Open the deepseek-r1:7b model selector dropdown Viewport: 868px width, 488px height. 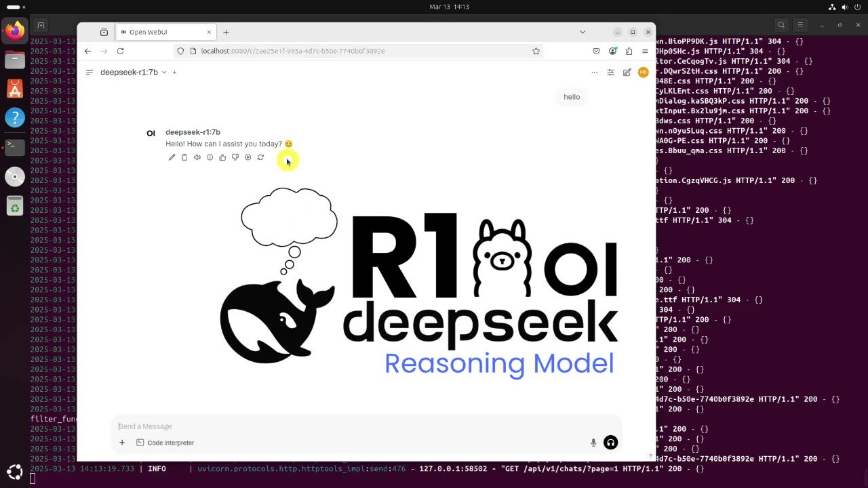133,72
